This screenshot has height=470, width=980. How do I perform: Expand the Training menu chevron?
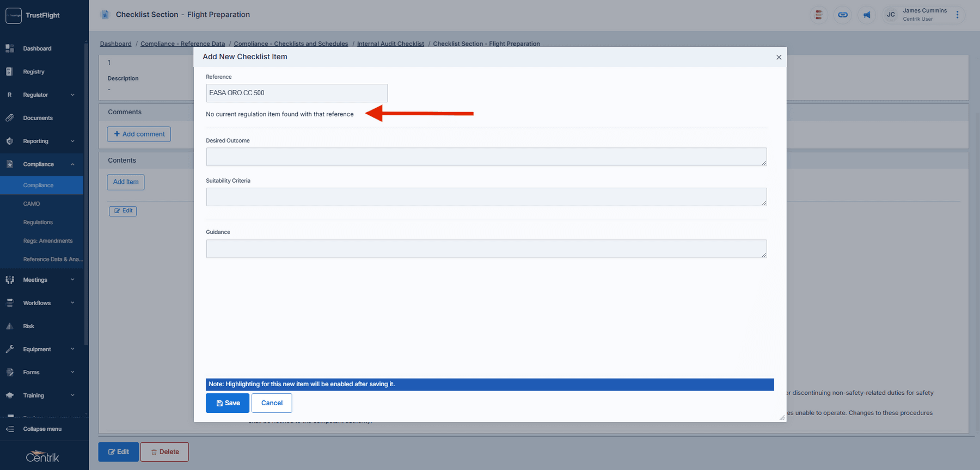point(72,395)
